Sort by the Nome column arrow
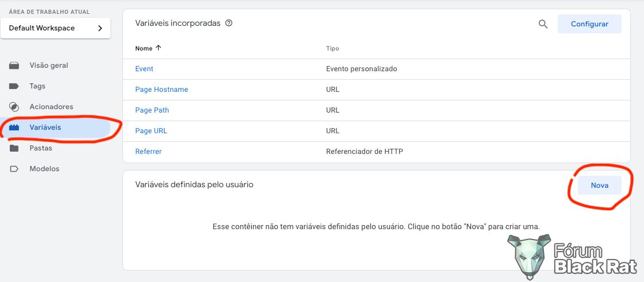 pyautogui.click(x=159, y=48)
